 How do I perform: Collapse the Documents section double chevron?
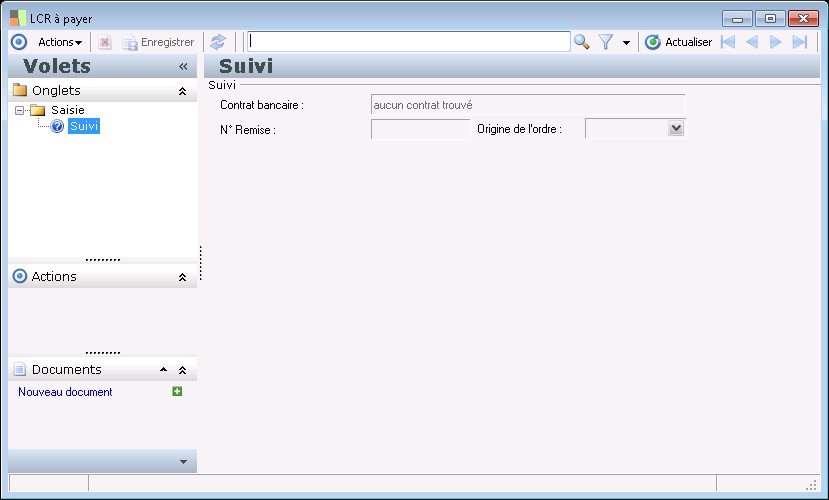(x=182, y=370)
